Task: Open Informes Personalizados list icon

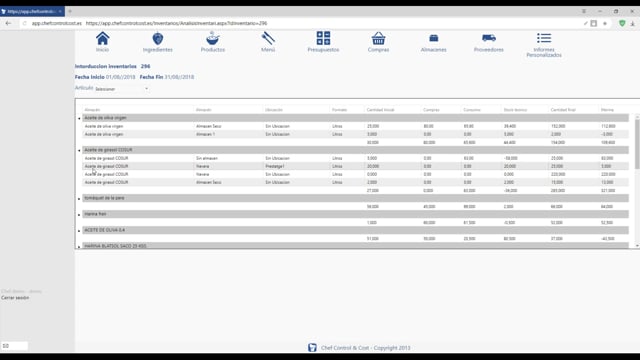Action: pos(544,38)
